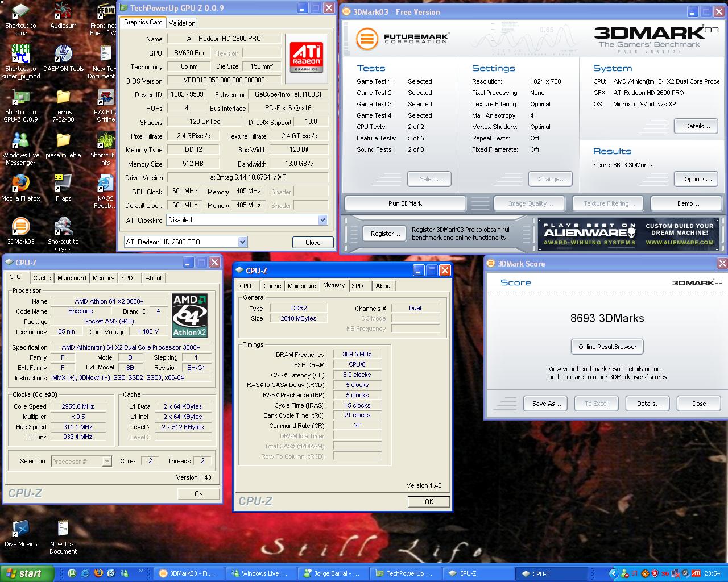This screenshot has height=582, width=728.
Task: Click the CAS# Latency 5.0 clocks value
Action: 357,375
